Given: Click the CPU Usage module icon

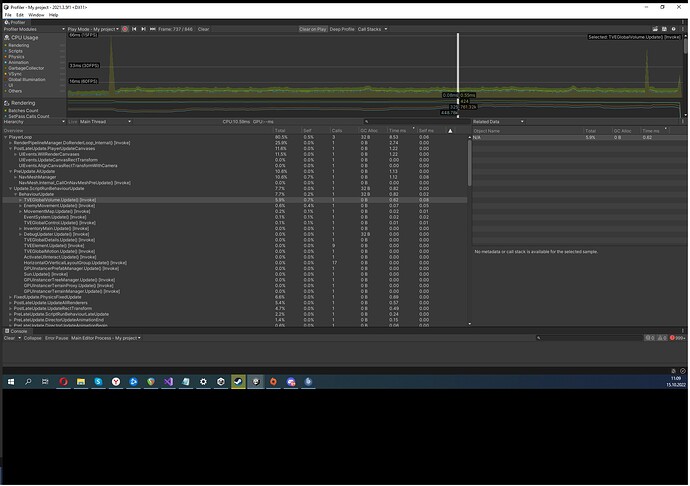Looking at the screenshot, I should click(x=7, y=38).
